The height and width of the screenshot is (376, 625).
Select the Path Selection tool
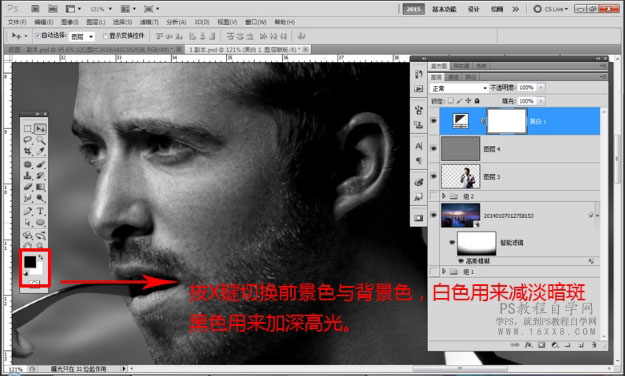[28, 222]
